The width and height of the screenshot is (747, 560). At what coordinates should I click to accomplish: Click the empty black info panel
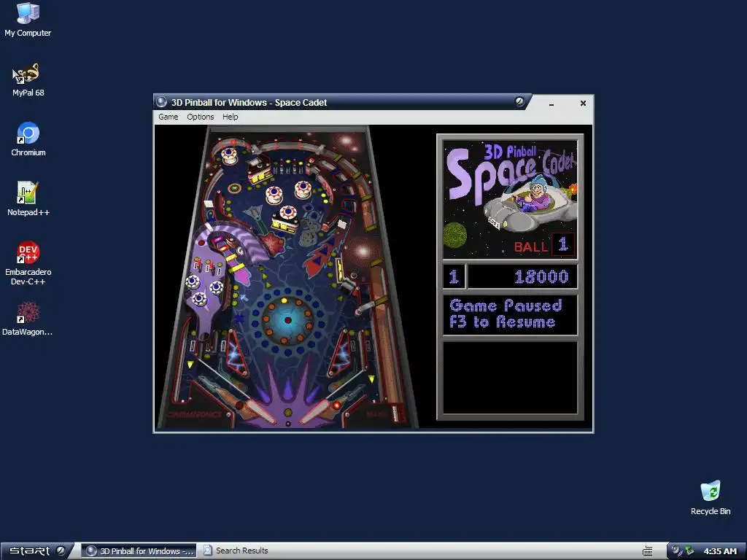510,378
